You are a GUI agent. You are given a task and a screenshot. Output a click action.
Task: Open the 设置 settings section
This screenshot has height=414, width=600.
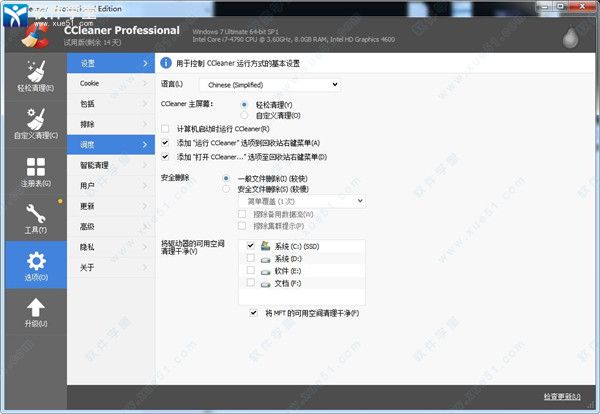pos(111,63)
